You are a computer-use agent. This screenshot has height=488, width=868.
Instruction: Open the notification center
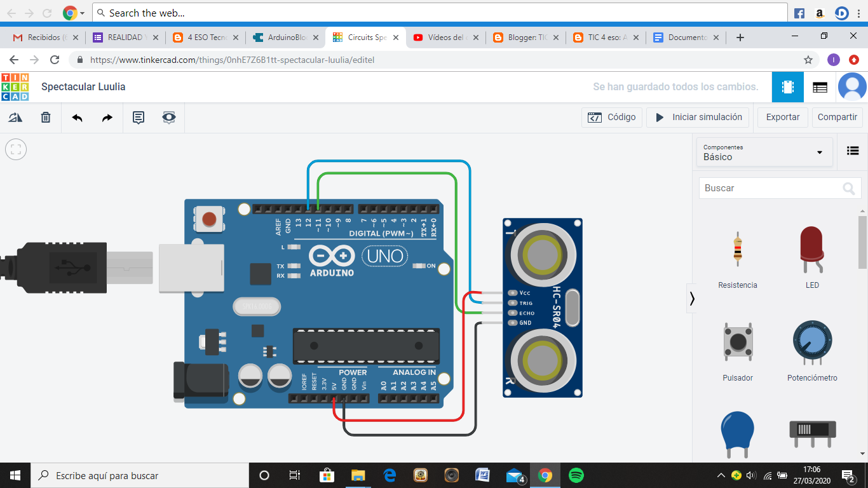point(848,475)
